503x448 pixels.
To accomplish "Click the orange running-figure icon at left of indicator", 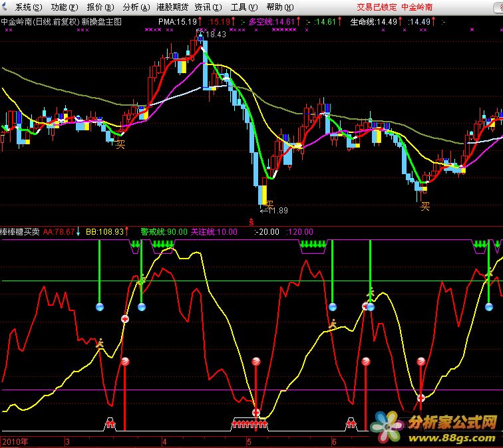I will click(100, 343).
